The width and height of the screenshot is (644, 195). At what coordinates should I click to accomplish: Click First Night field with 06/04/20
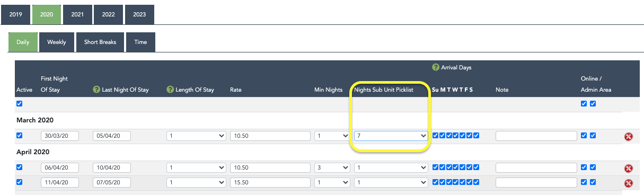click(x=60, y=168)
